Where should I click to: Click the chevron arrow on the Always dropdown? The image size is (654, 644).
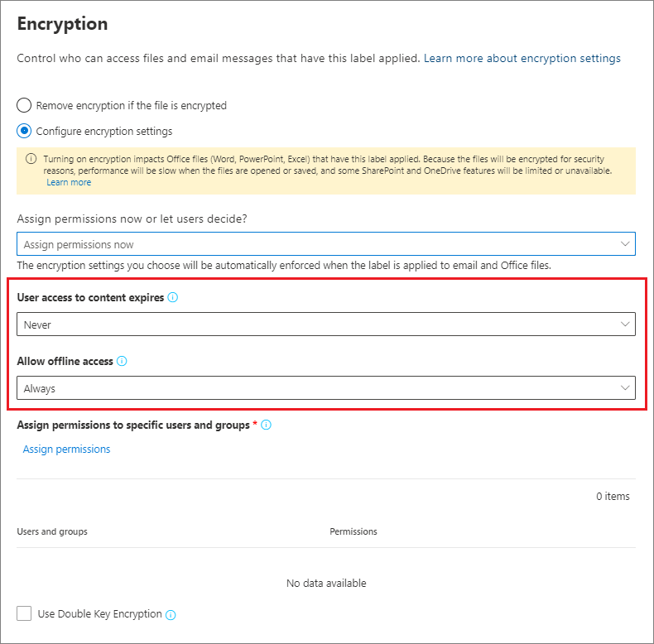625,387
